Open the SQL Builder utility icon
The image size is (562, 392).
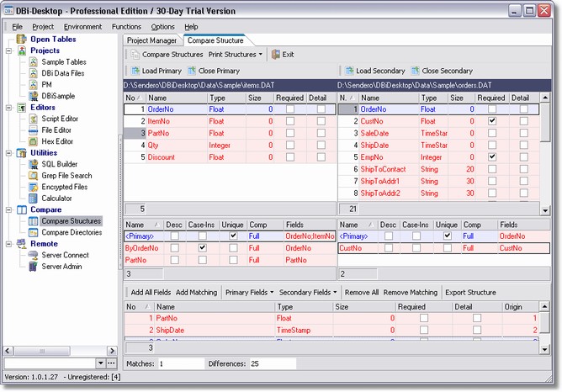[34, 163]
